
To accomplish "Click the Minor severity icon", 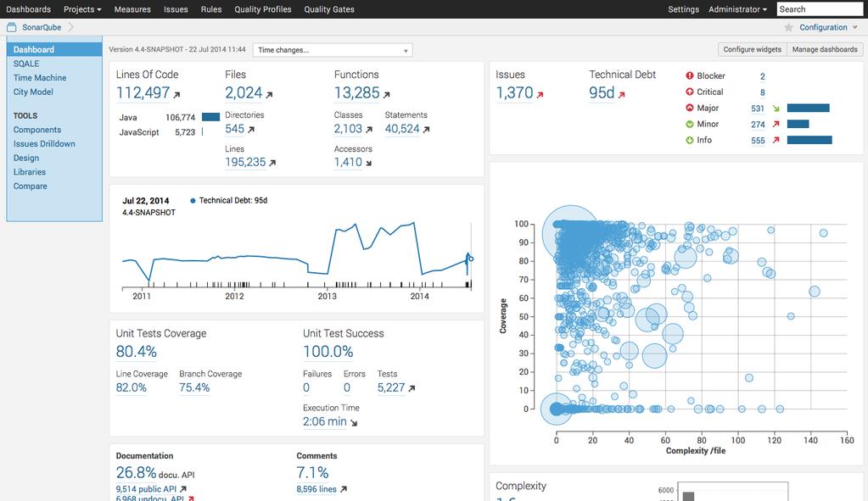I will 689,124.
